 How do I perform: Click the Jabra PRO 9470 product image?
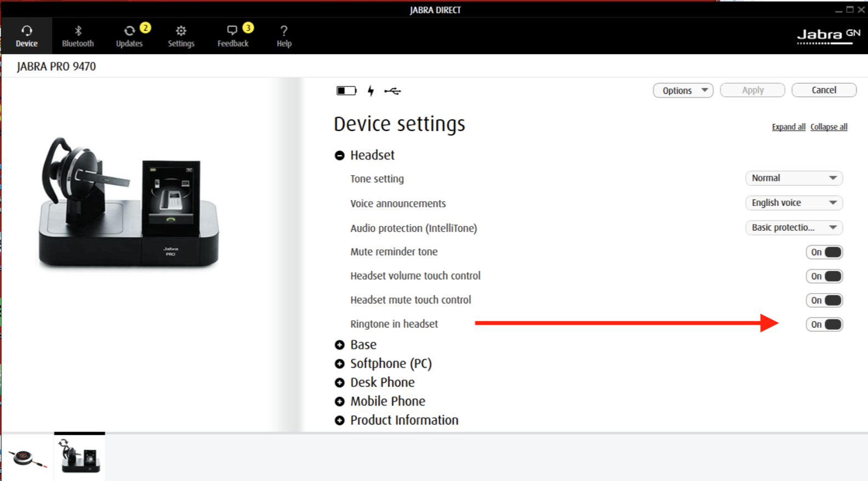[129, 203]
